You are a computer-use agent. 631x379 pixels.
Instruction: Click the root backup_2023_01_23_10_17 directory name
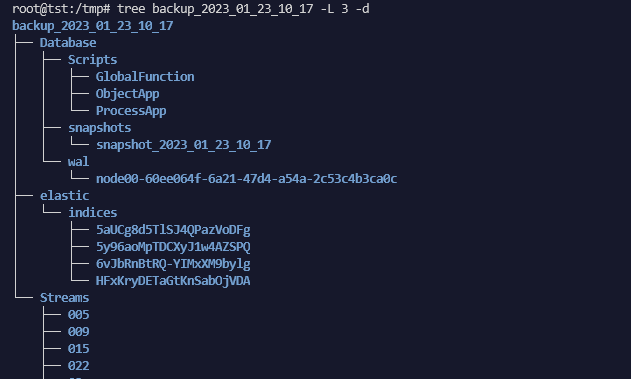pyautogui.click(x=93, y=26)
